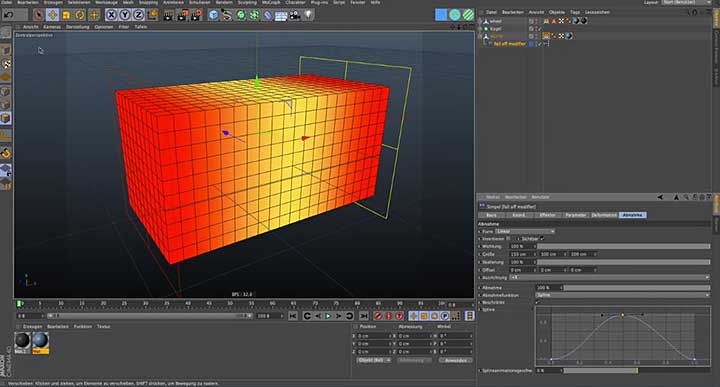The height and width of the screenshot is (387, 720).
Task: Activate the Scale tool
Action: tap(66, 15)
